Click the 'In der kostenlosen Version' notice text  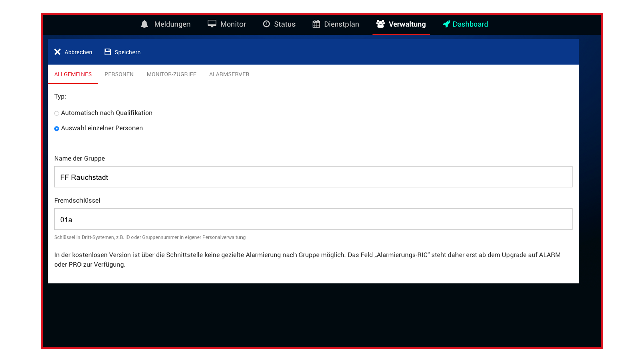[x=308, y=260]
